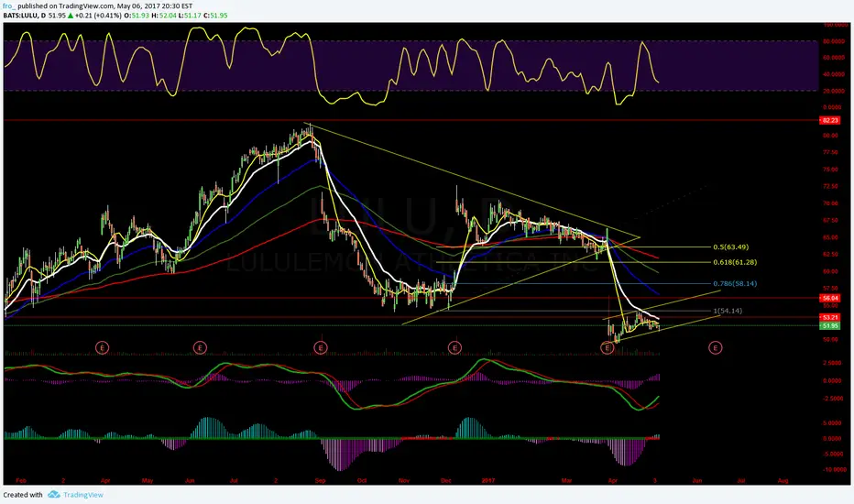Click the 'Aug' time axis label

[783, 480]
